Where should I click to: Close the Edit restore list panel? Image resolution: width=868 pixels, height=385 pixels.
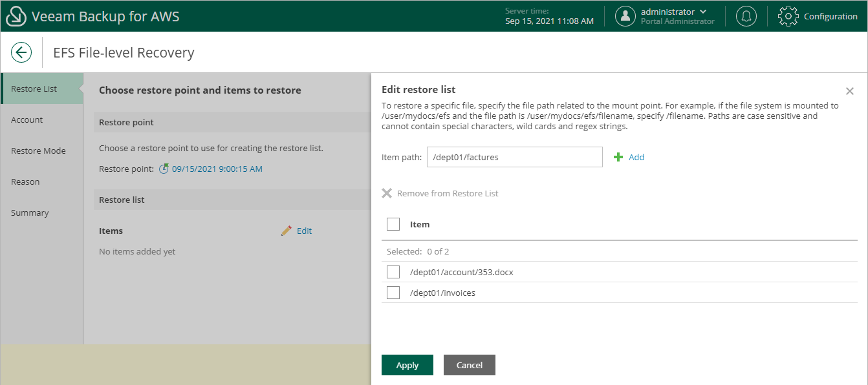coord(850,91)
